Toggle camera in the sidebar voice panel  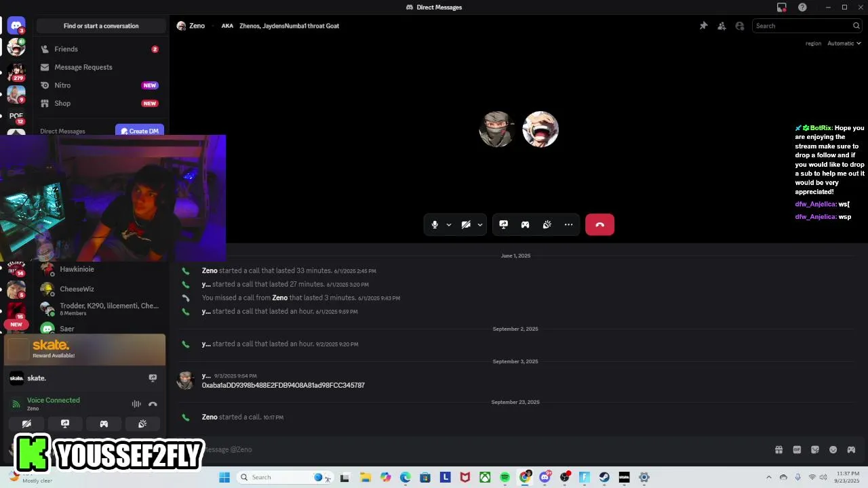pyautogui.click(x=26, y=424)
